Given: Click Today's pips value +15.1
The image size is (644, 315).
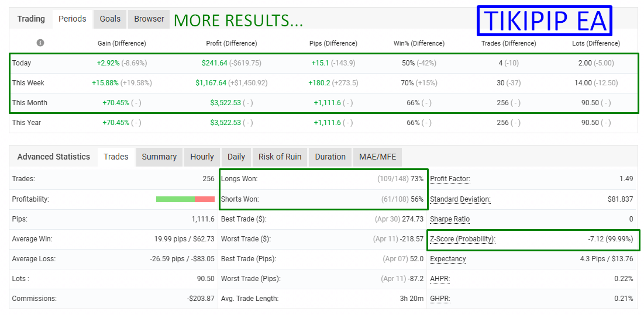Looking at the screenshot, I should pos(321,63).
